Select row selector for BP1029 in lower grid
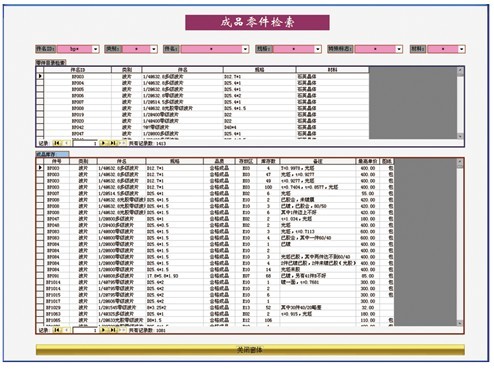Screen dimensions: 494x369 pyautogui.click(x=40, y=307)
